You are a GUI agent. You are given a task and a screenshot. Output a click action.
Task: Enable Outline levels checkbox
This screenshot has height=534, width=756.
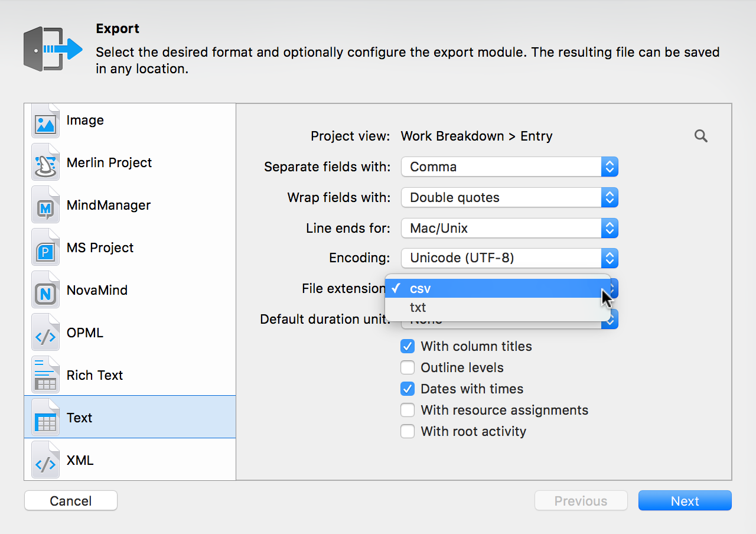408,367
